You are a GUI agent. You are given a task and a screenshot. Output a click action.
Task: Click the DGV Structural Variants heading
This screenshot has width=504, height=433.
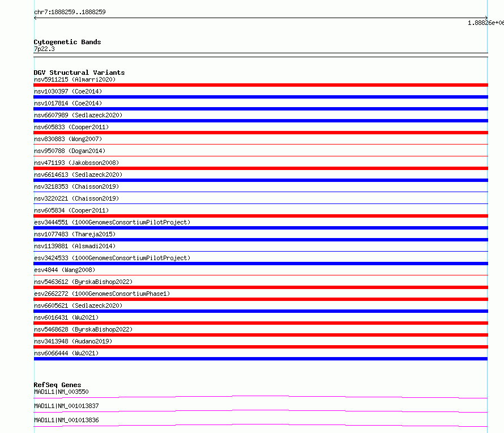[x=79, y=73]
